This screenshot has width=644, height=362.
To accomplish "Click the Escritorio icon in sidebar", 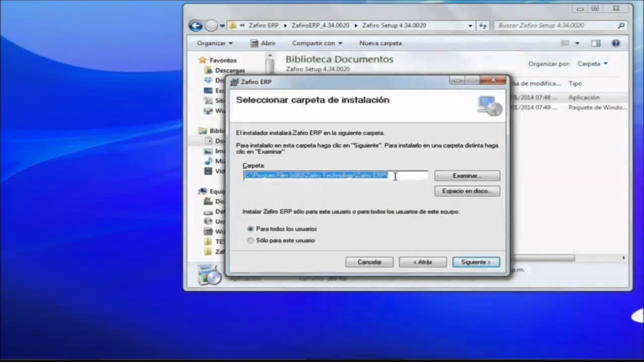I will point(208,90).
